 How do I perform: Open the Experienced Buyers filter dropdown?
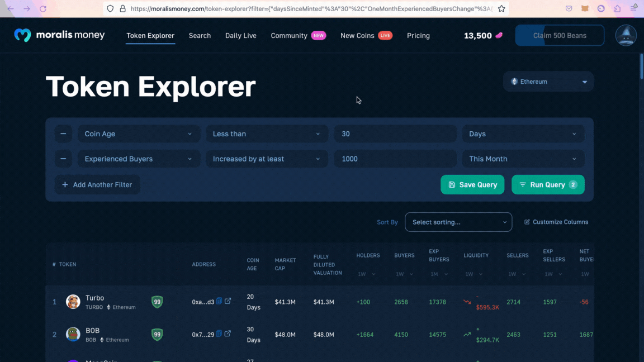[139, 159]
